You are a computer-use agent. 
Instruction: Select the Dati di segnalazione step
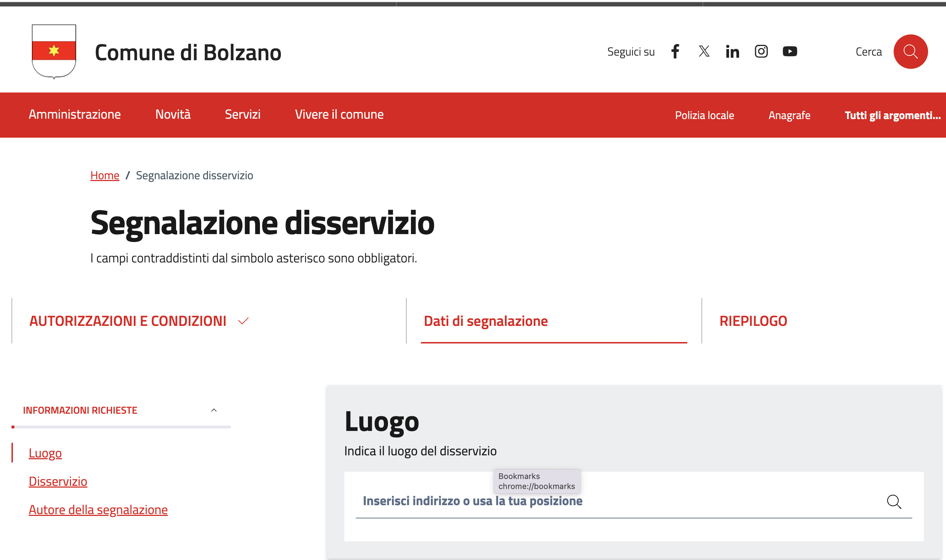pyautogui.click(x=486, y=321)
